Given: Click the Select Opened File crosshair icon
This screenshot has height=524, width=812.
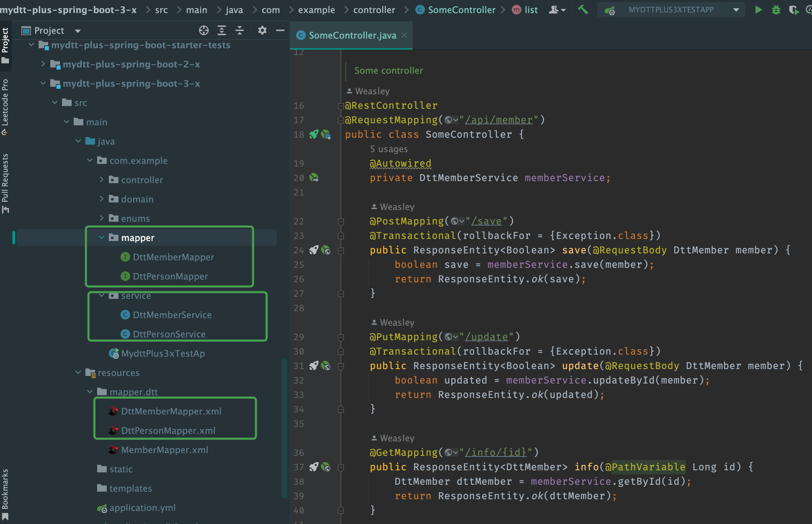Looking at the screenshot, I should (204, 30).
